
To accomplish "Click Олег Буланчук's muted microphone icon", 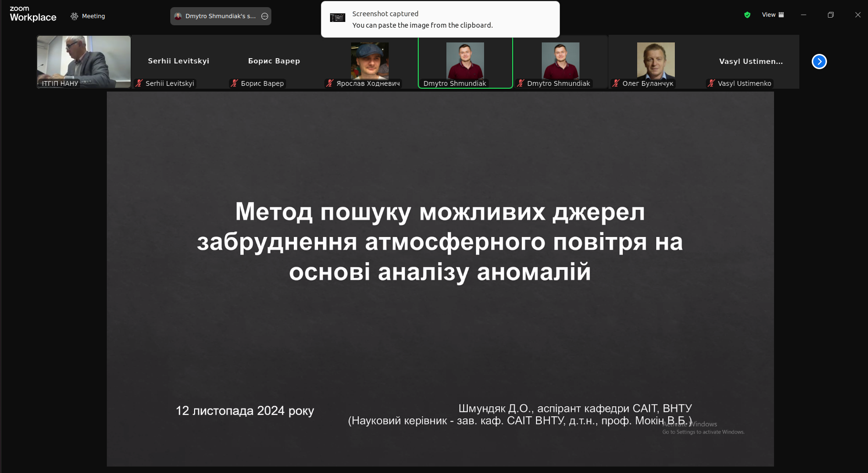I will pos(616,83).
